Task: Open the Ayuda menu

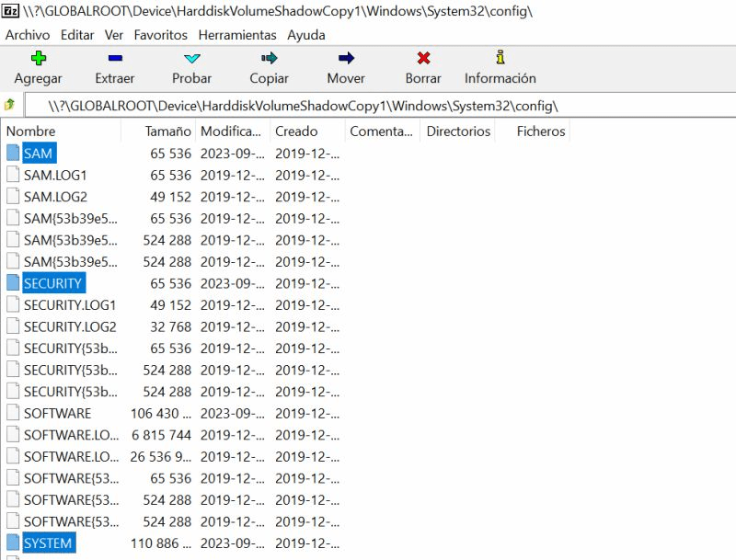Action: [305, 35]
